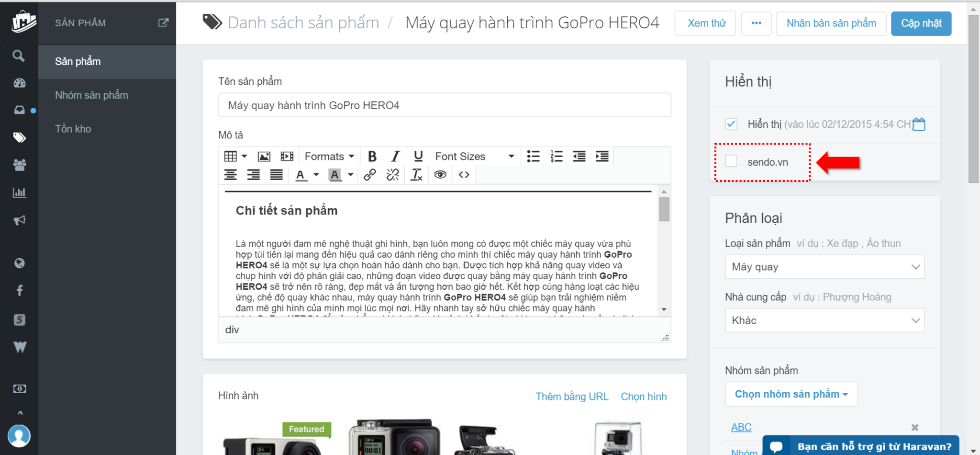Center align the text
The height and width of the screenshot is (455, 980).
[231, 175]
